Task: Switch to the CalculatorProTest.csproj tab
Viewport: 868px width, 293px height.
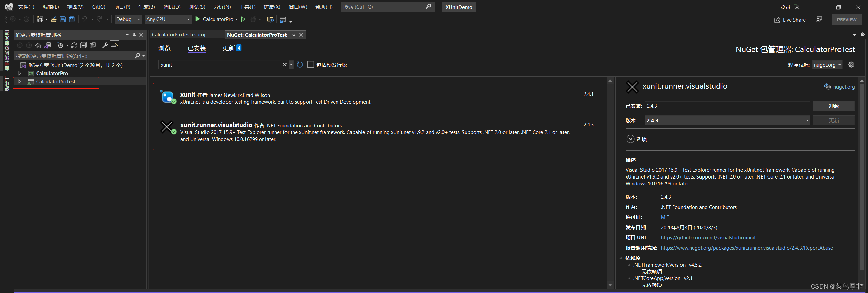Action: coord(179,35)
